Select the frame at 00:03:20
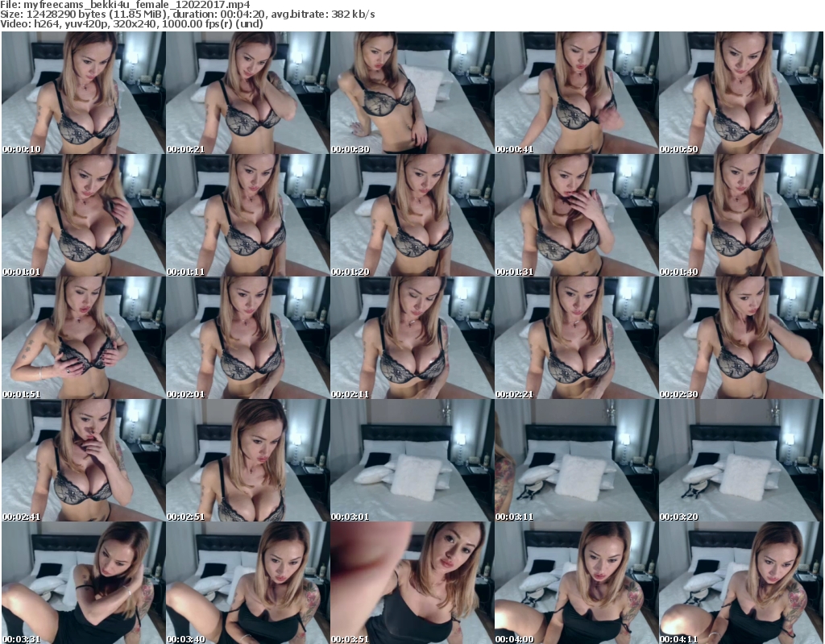This screenshot has width=825, height=644. [x=740, y=460]
